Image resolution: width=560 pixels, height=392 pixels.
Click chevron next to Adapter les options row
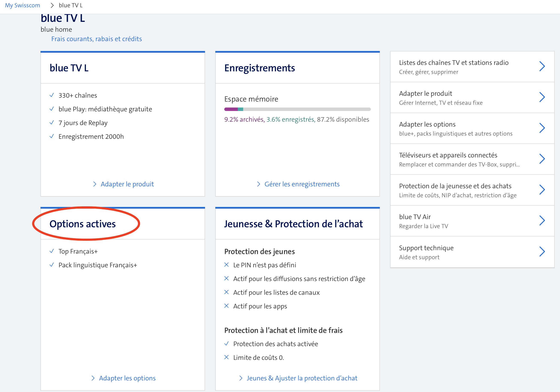point(542,128)
